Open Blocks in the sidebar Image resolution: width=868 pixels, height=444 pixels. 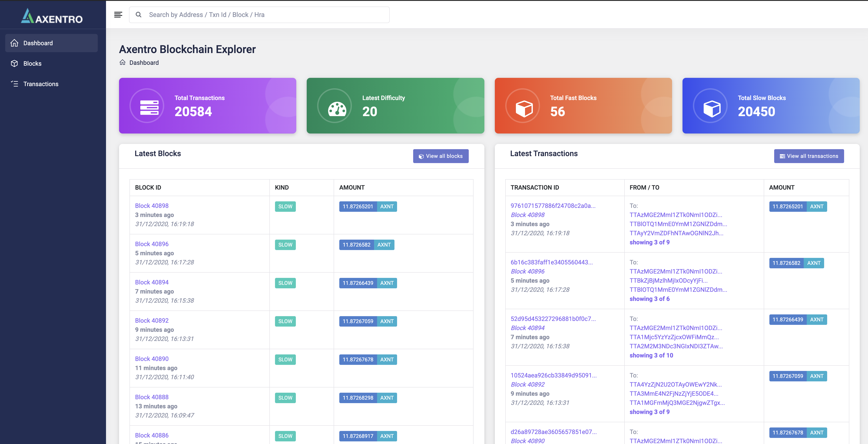[51, 63]
